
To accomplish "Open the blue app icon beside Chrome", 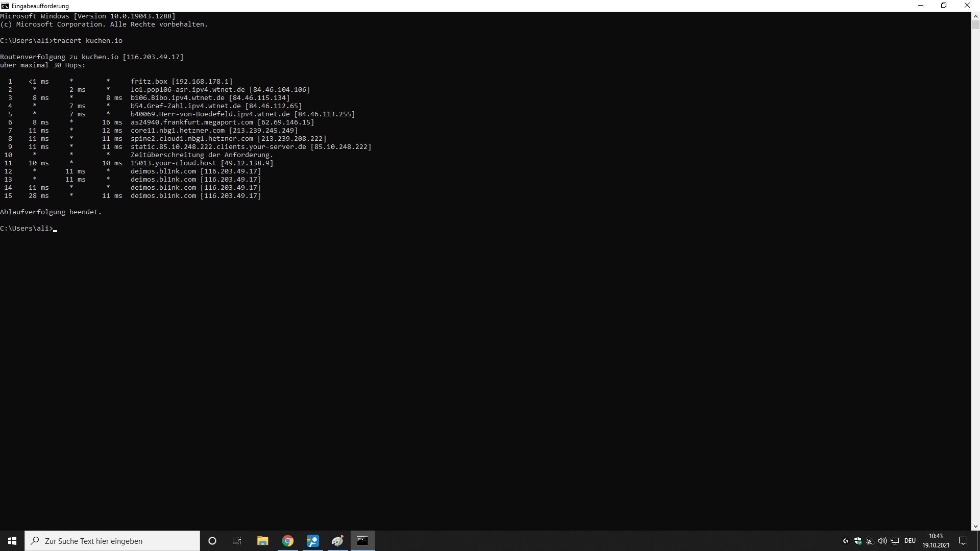I will click(312, 541).
